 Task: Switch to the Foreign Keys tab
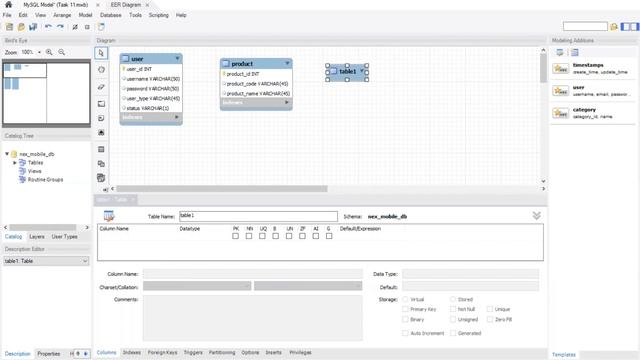pos(162,352)
